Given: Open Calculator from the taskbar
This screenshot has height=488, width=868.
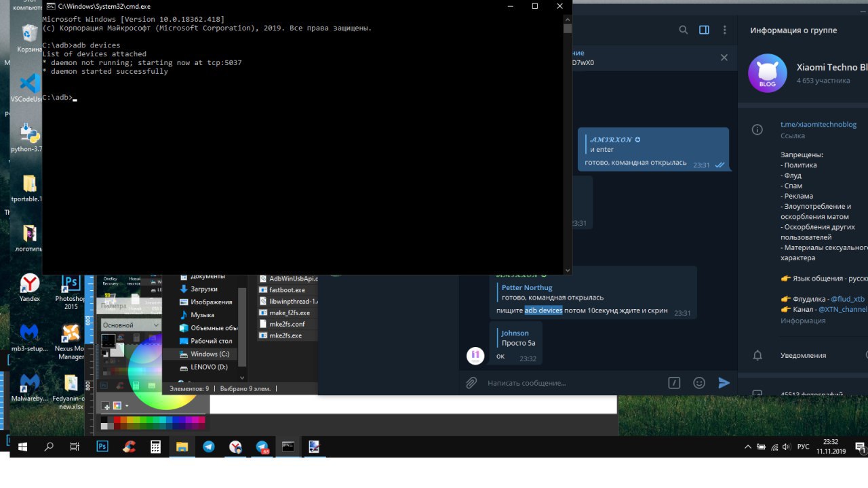Looking at the screenshot, I should click(155, 447).
